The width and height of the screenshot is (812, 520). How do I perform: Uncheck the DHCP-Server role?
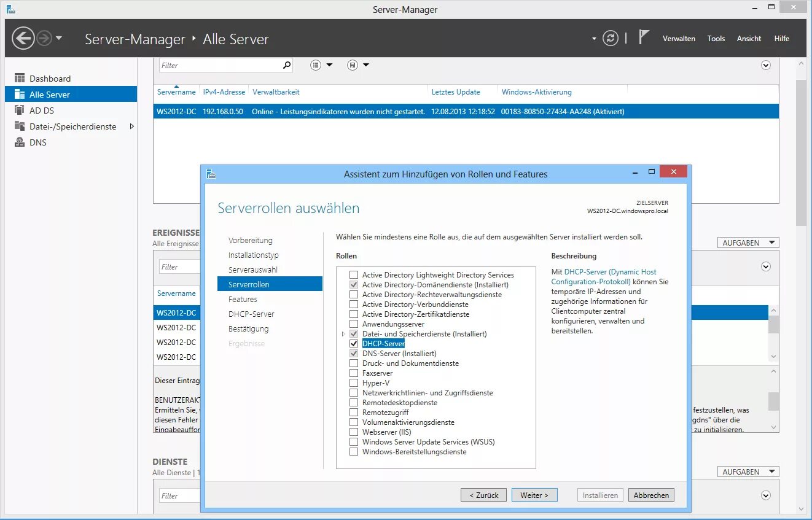coord(353,344)
